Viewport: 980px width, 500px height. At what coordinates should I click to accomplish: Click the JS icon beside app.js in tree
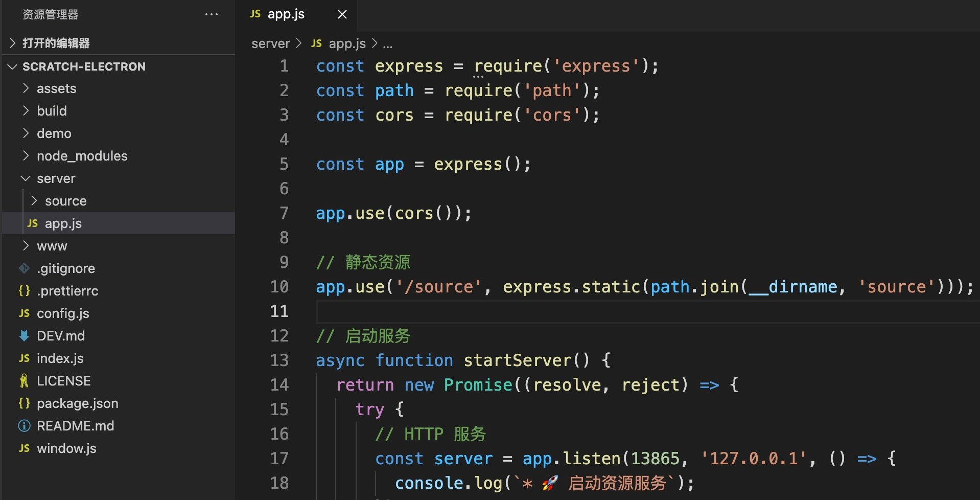[x=33, y=223]
